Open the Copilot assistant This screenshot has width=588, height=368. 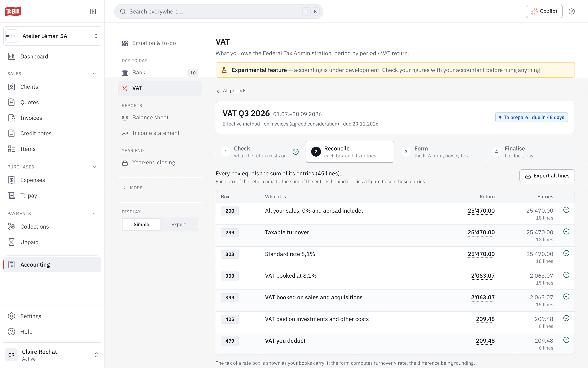coord(544,11)
